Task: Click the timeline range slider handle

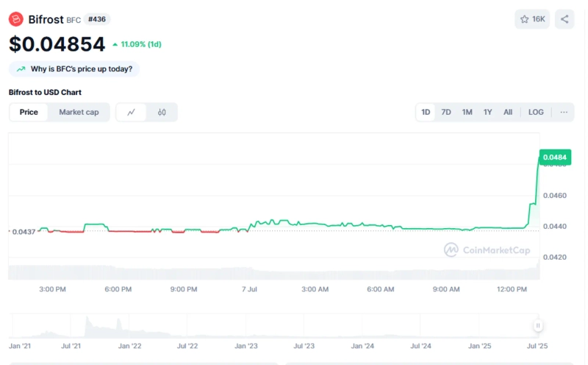Action: point(538,325)
